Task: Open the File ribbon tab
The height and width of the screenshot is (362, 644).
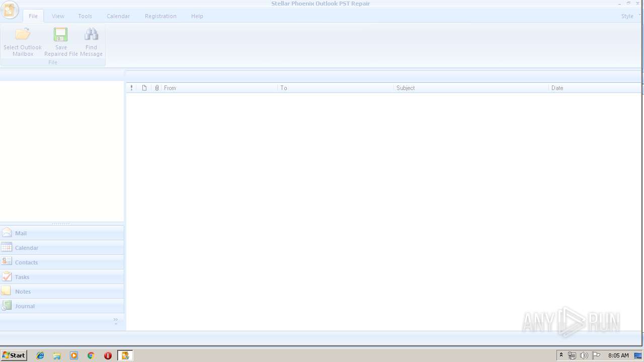Action: [33, 16]
